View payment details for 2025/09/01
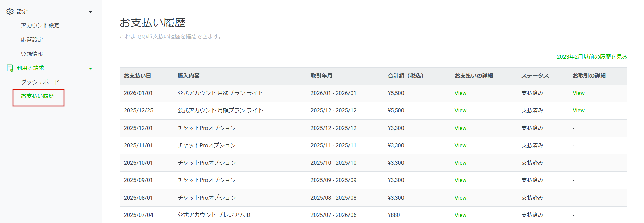This screenshot has height=223, width=644. pyautogui.click(x=460, y=180)
